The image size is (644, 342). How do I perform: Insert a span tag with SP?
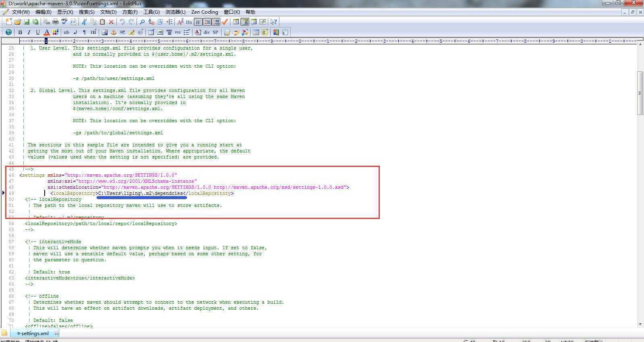click(x=215, y=32)
